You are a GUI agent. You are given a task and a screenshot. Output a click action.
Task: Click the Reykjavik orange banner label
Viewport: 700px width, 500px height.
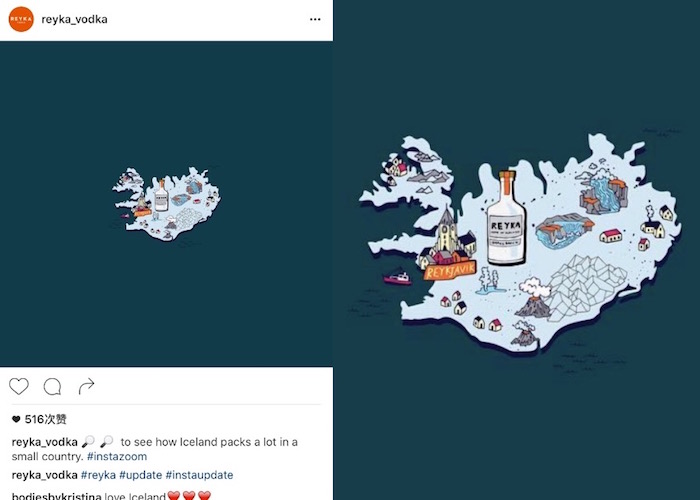tap(450, 271)
